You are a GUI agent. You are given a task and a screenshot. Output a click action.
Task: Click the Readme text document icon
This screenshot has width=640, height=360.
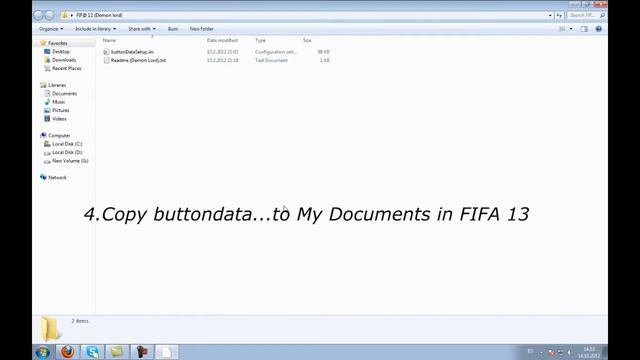(106, 60)
